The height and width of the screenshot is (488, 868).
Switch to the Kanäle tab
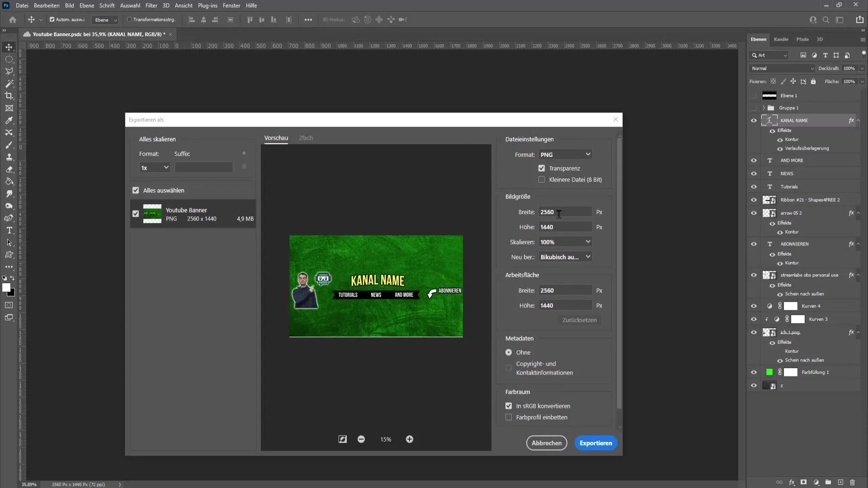point(781,39)
